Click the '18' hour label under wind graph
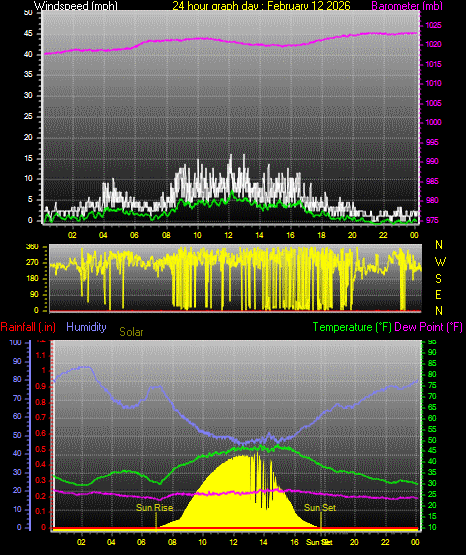Screen dimensions: 466x555 [x=321, y=235]
